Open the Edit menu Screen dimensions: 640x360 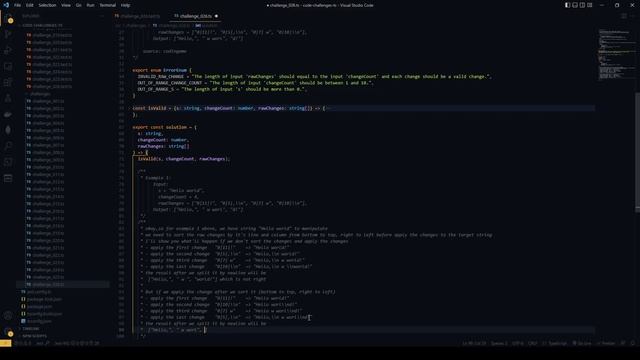point(30,5)
